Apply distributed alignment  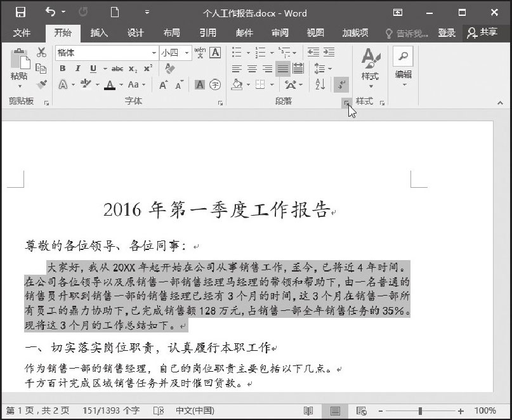click(x=298, y=69)
